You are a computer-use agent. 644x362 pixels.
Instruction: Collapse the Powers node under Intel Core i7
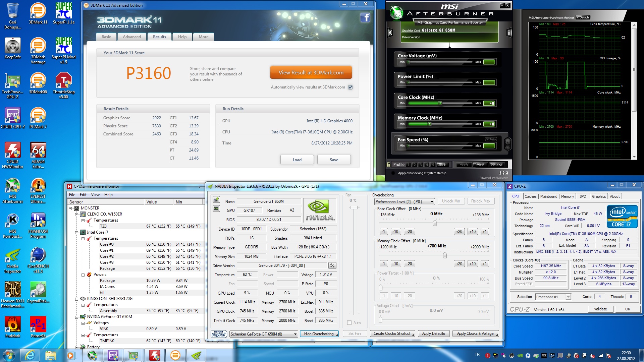click(x=83, y=275)
